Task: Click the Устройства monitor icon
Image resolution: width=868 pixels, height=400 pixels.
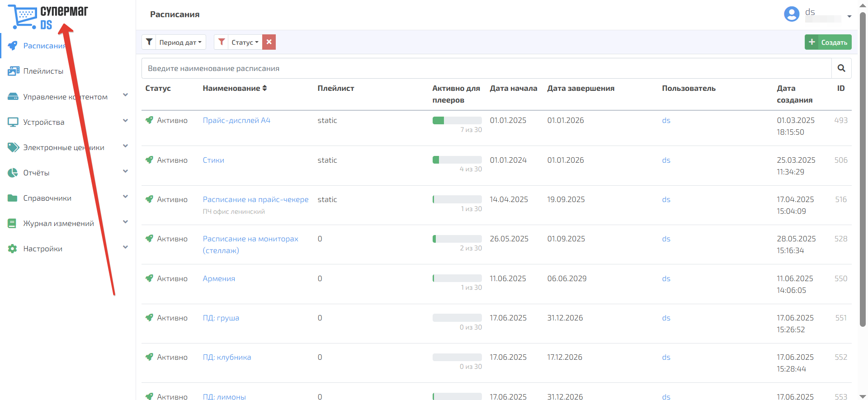Action: point(13,122)
